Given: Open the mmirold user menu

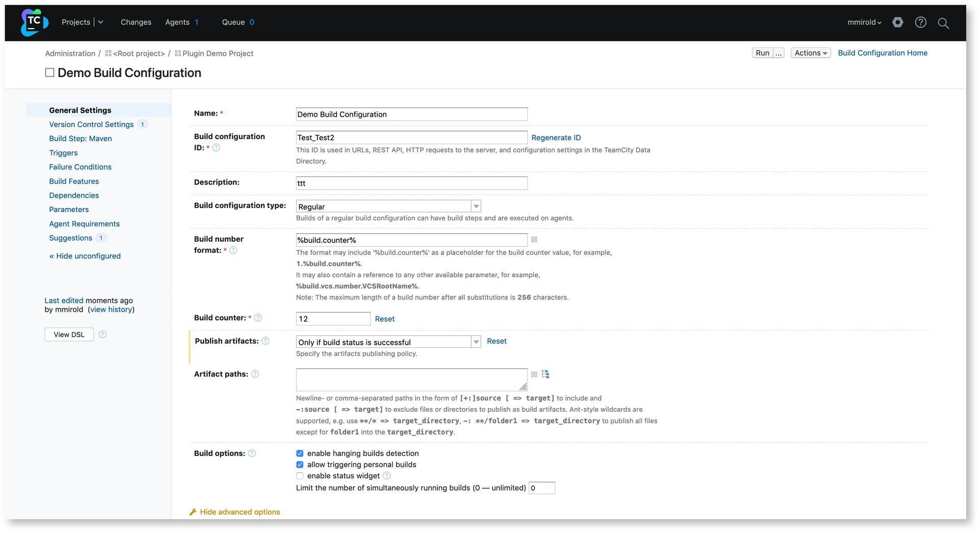Looking at the screenshot, I should click(x=864, y=22).
